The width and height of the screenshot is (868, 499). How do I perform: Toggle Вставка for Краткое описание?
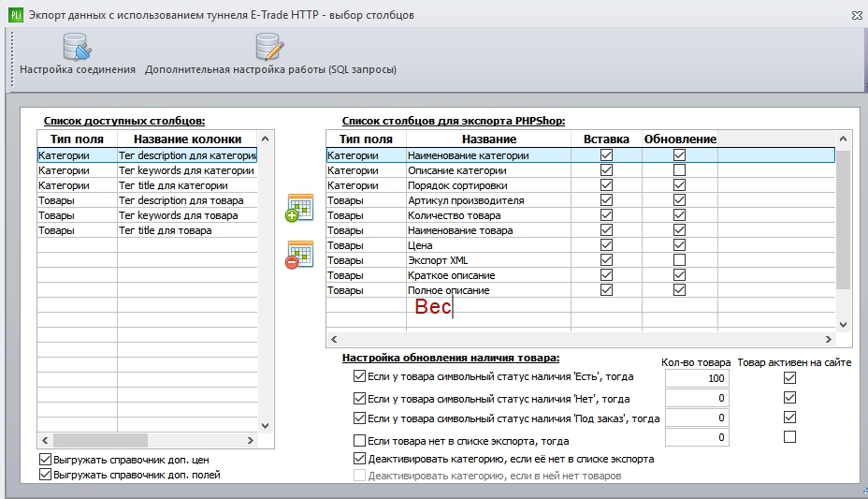(606, 274)
